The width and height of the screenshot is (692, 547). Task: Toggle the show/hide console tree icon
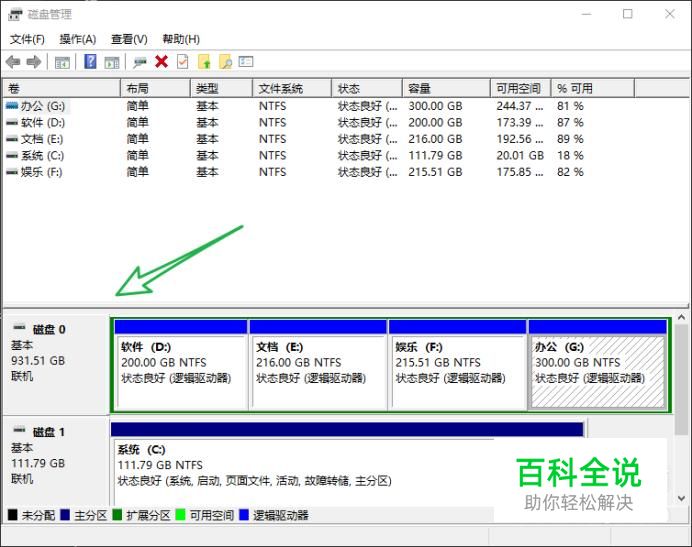click(x=62, y=63)
